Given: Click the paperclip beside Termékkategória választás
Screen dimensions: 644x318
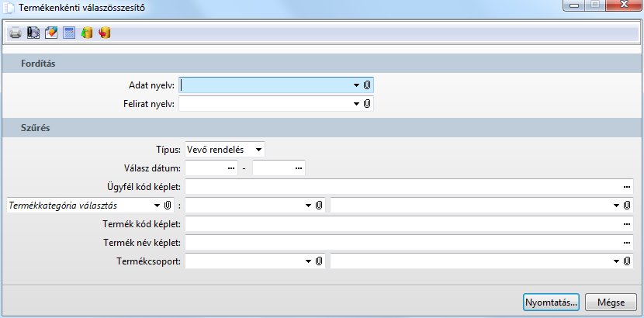Looking at the screenshot, I should coord(167,206).
